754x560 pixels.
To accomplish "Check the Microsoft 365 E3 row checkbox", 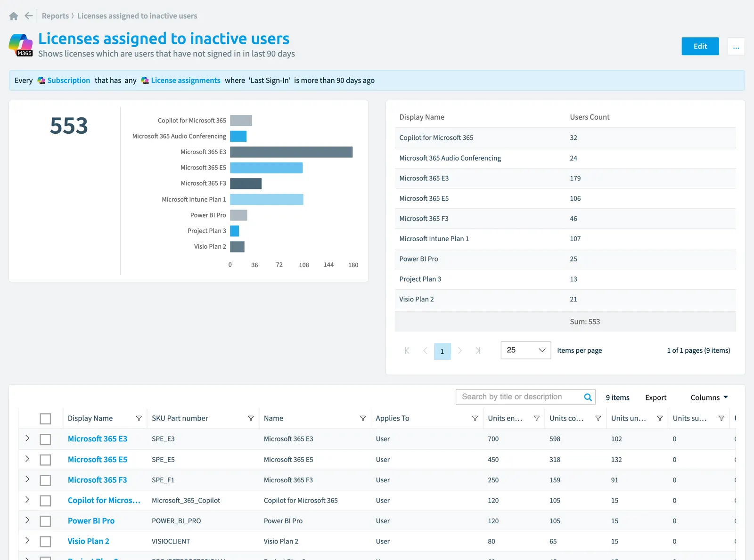I will click(x=45, y=439).
